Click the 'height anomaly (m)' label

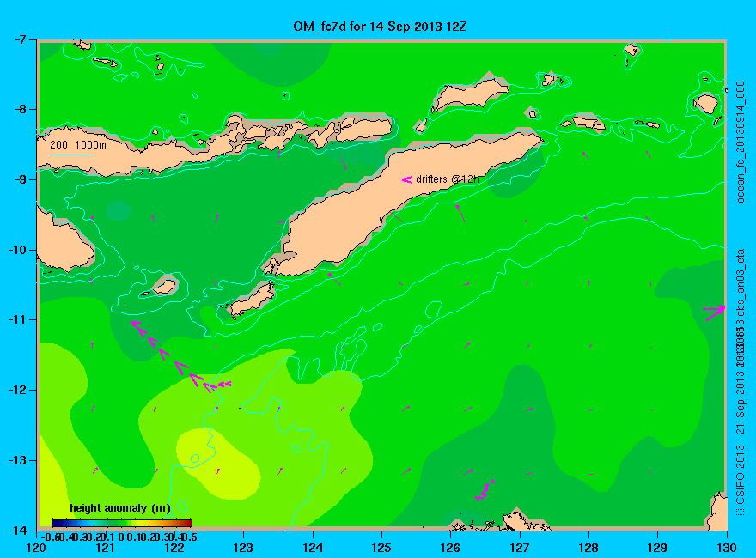click(120, 508)
